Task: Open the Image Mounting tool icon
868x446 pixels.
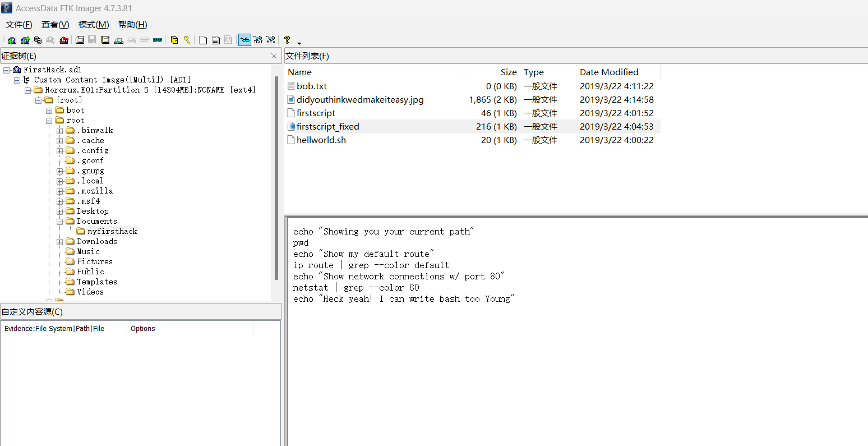Action: click(x=38, y=40)
